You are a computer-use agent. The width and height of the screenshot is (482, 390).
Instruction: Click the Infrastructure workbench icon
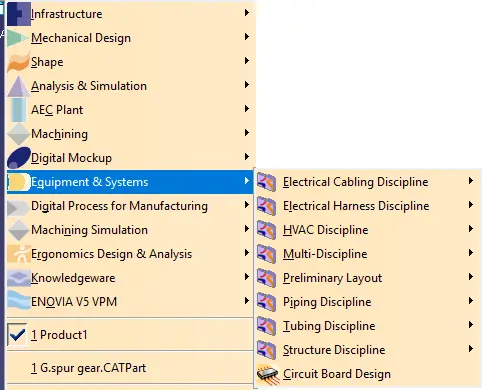[19, 14]
